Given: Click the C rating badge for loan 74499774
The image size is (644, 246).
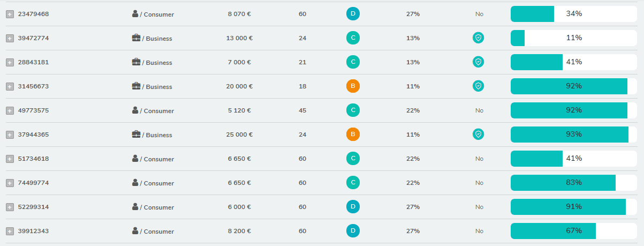Looking at the screenshot, I should (x=353, y=182).
